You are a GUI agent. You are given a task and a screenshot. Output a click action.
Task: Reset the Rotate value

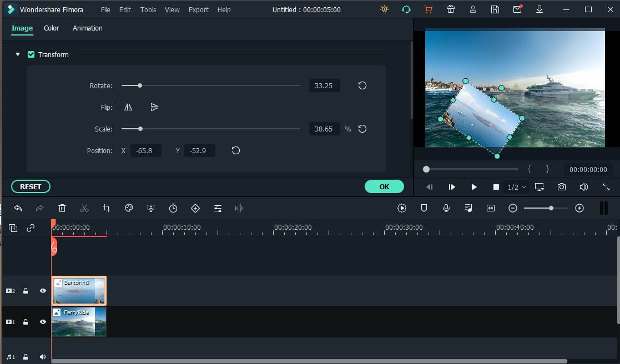(x=362, y=85)
